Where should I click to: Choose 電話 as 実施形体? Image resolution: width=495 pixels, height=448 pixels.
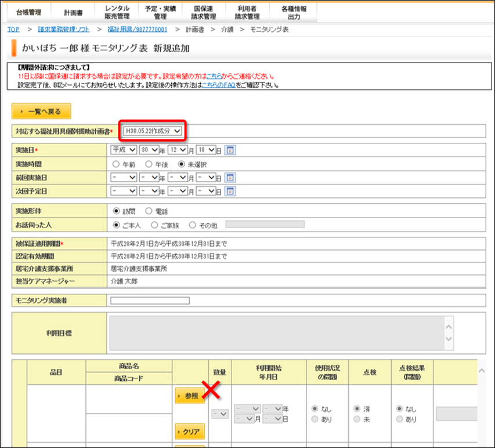coord(149,211)
